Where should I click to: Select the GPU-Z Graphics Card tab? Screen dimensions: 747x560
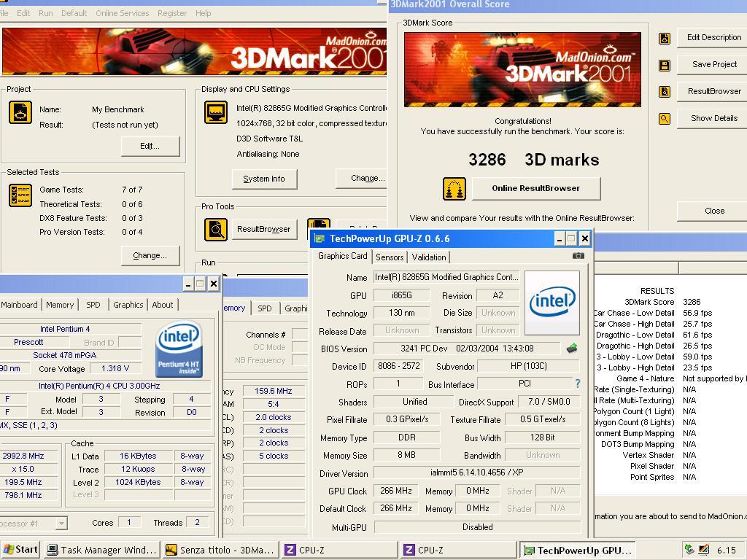[343, 256]
